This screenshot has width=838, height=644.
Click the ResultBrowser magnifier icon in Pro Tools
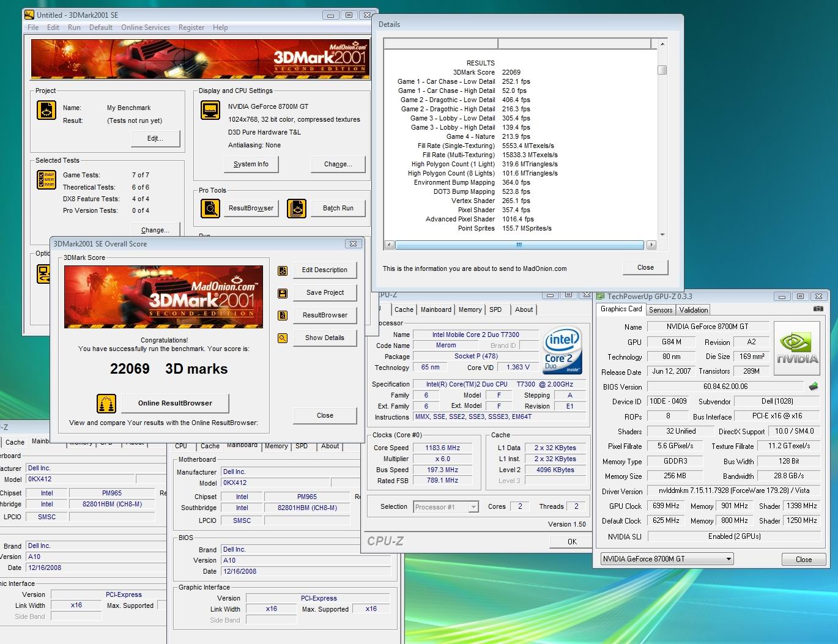[210, 209]
